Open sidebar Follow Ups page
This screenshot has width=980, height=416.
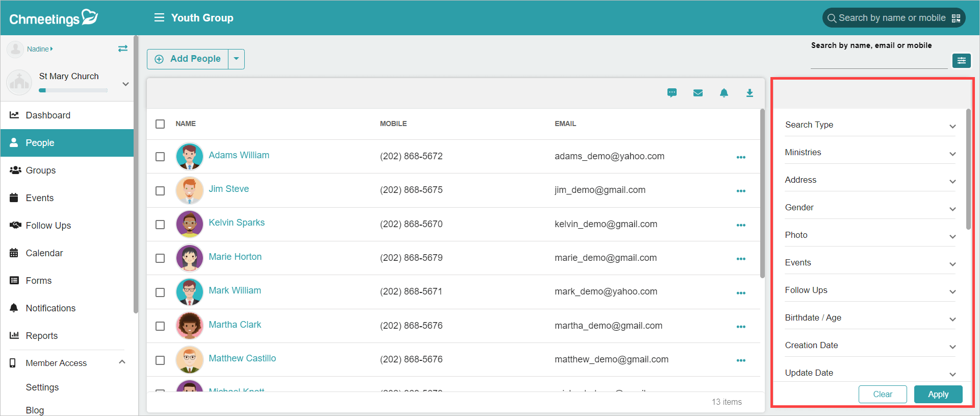pyautogui.click(x=67, y=226)
